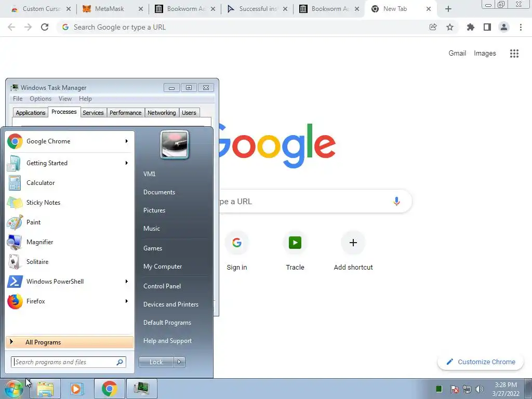Switch to Applications tab in Task Manager

click(x=31, y=113)
